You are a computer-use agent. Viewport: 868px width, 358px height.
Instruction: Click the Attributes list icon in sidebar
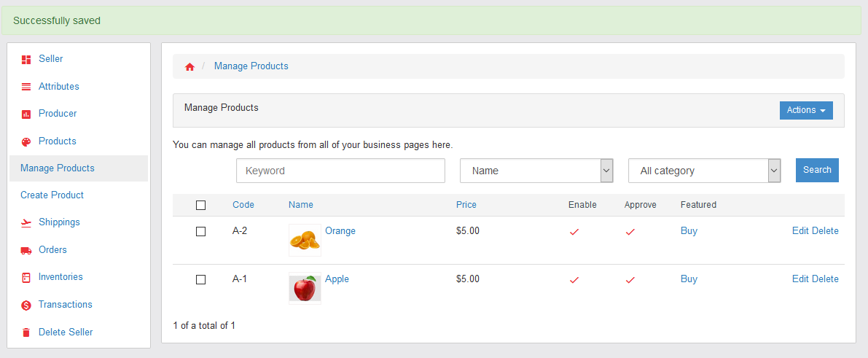pos(26,87)
